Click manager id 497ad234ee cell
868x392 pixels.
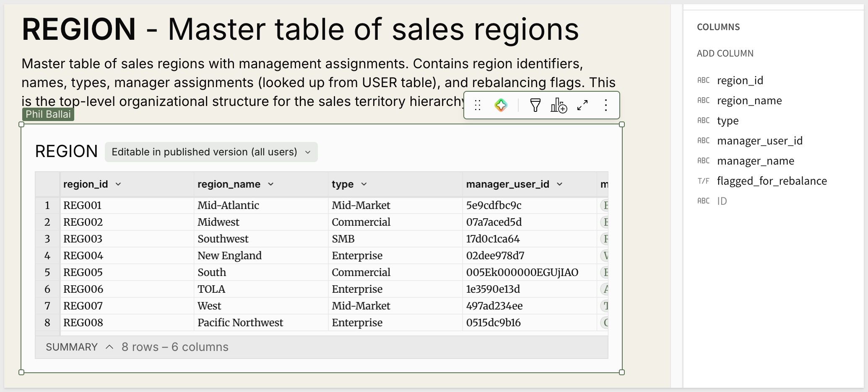point(530,306)
